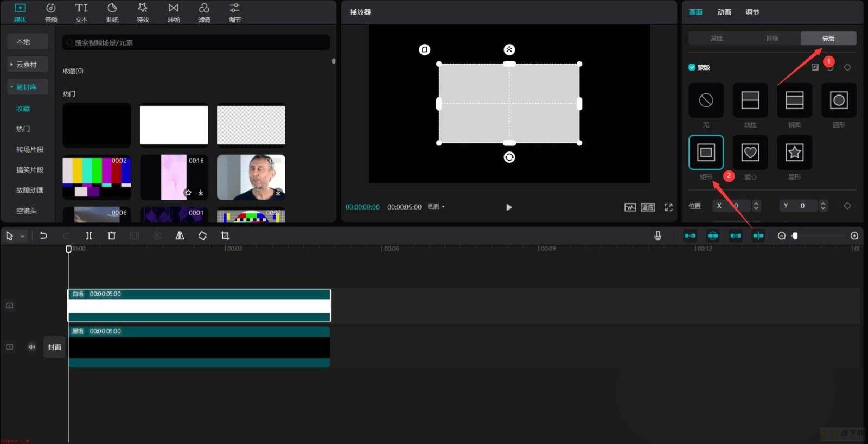Select the 圆形 circle mask
This screenshot has width=868, height=444.
coord(839,100)
